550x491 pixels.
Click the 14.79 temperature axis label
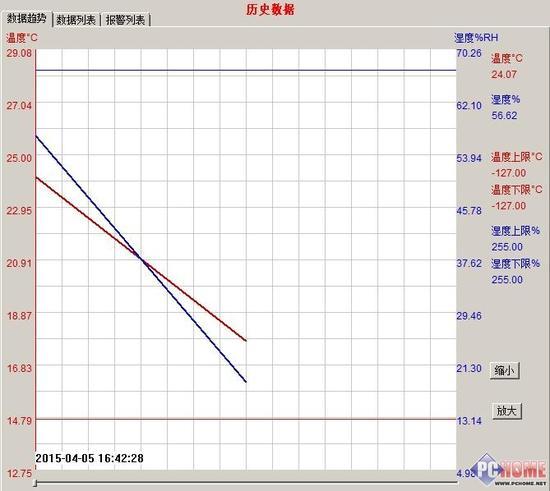19,420
